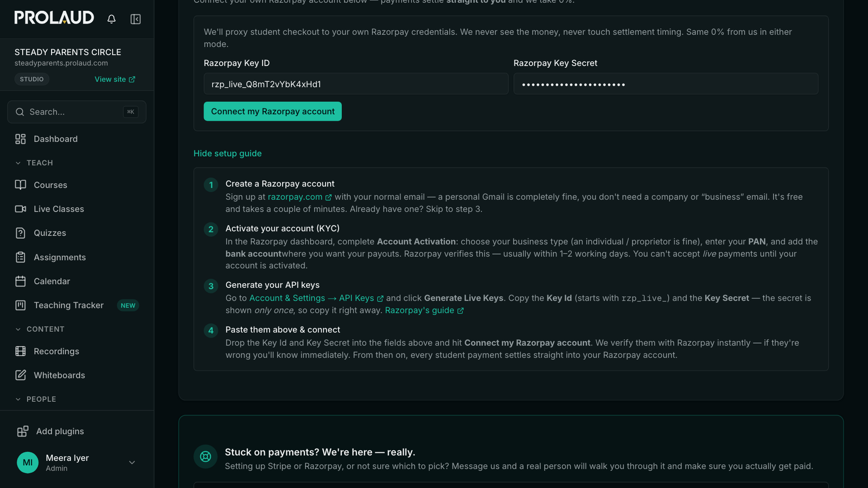
Task: Click the search magnifier icon
Action: click(20, 112)
